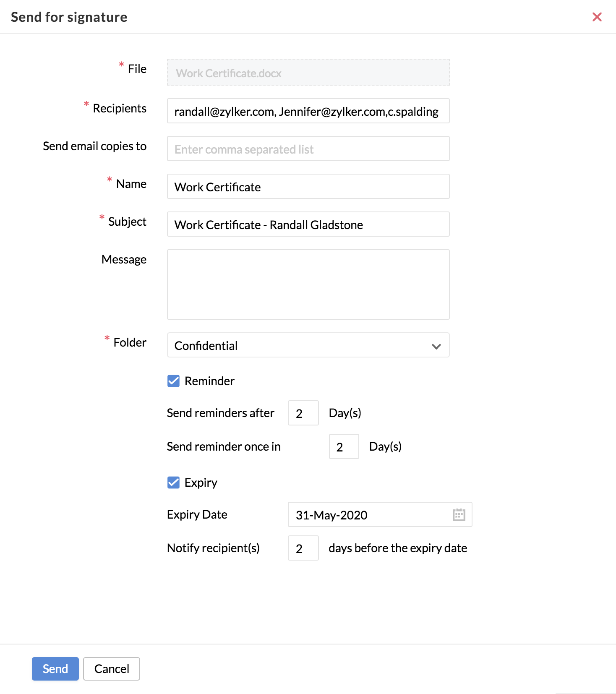Image resolution: width=616 pixels, height=694 pixels.
Task: Cancel sending the document
Action: (112, 669)
